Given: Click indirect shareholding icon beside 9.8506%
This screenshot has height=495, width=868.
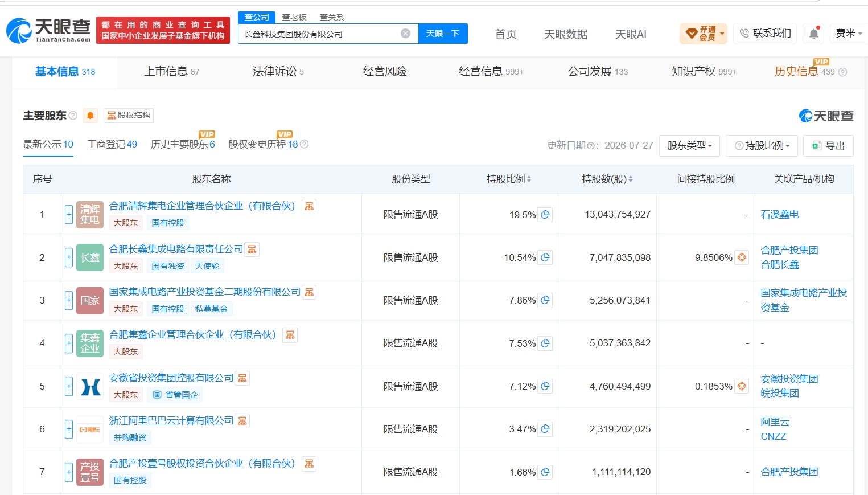Looking at the screenshot, I should [x=742, y=257].
